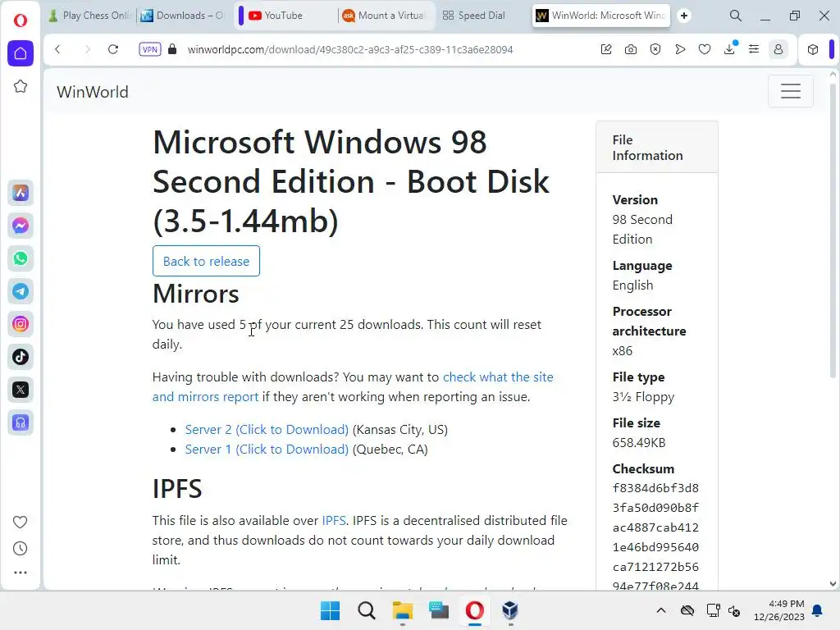Download from Server 2 Kansas City
This screenshot has height=630, width=840.
(x=267, y=430)
